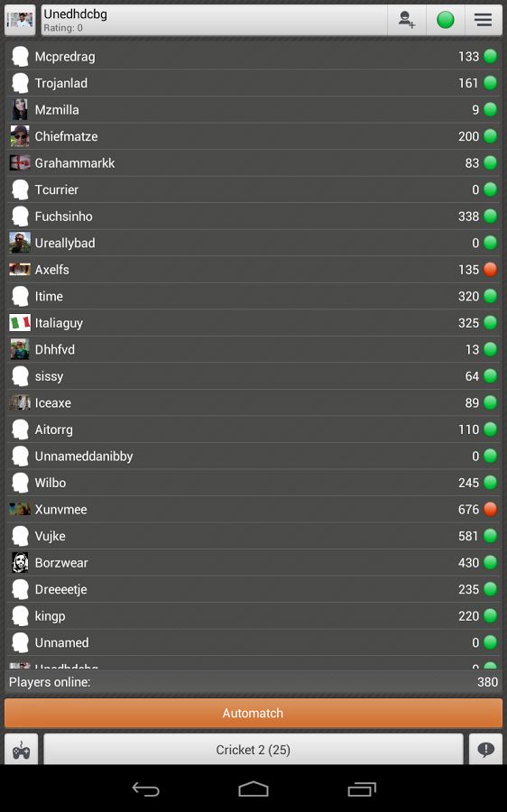
Task: Toggle the green online status button
Action: [446, 20]
